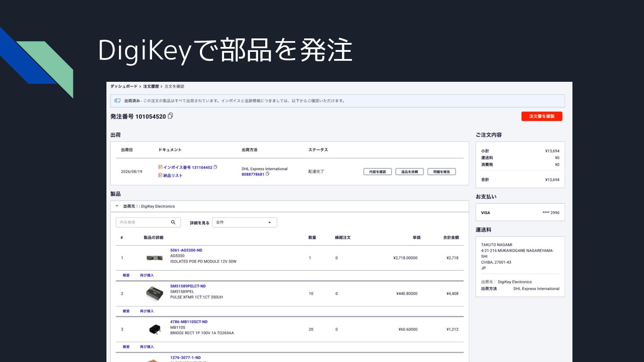Open the 納品リスト document link
This screenshot has width=644, height=362.
pyautogui.click(x=173, y=175)
